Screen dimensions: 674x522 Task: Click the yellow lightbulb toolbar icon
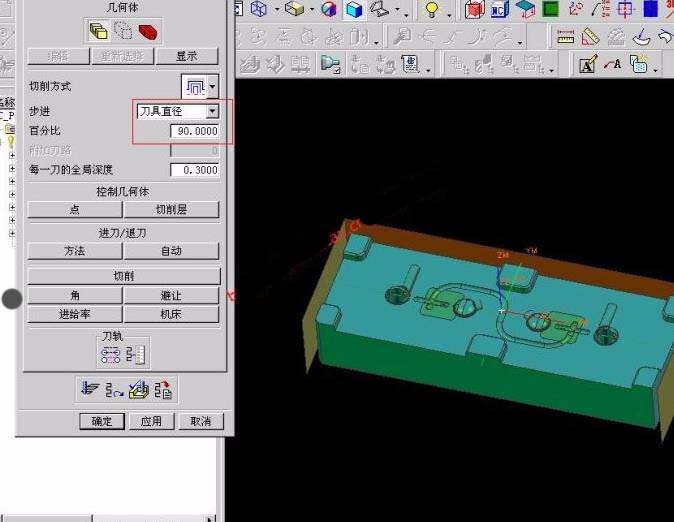[x=432, y=9]
